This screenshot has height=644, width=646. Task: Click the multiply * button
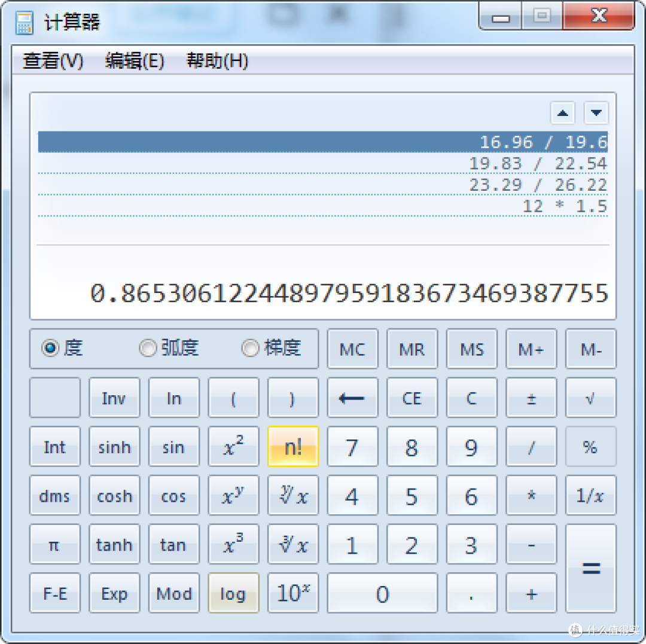pyautogui.click(x=531, y=495)
